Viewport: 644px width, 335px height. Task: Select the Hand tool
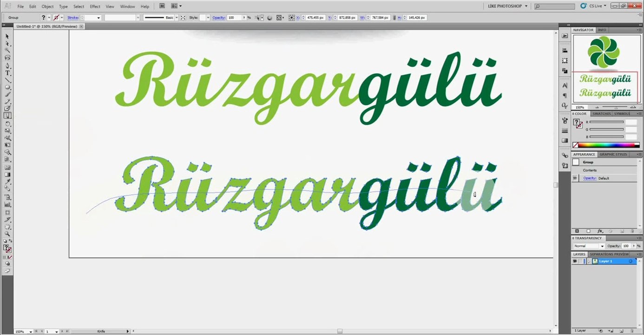(7, 227)
